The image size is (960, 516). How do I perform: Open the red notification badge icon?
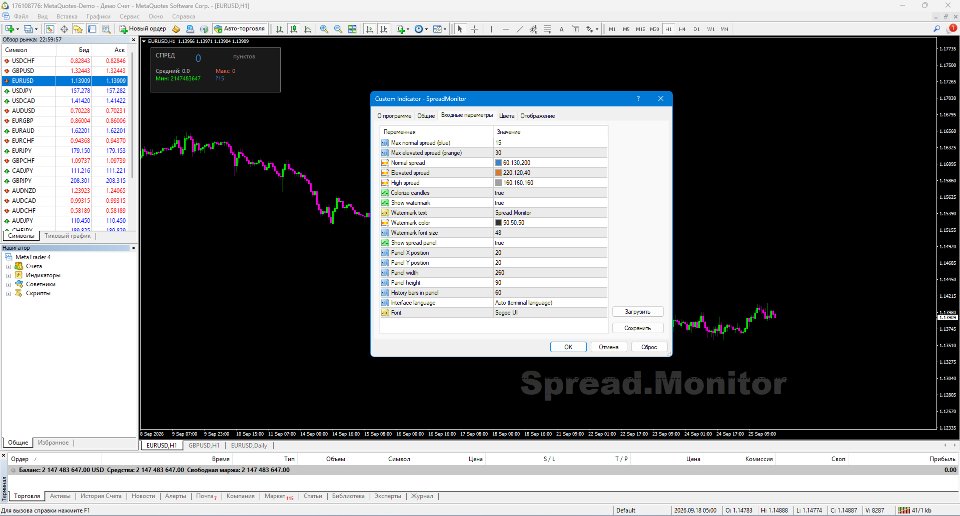pos(953,28)
